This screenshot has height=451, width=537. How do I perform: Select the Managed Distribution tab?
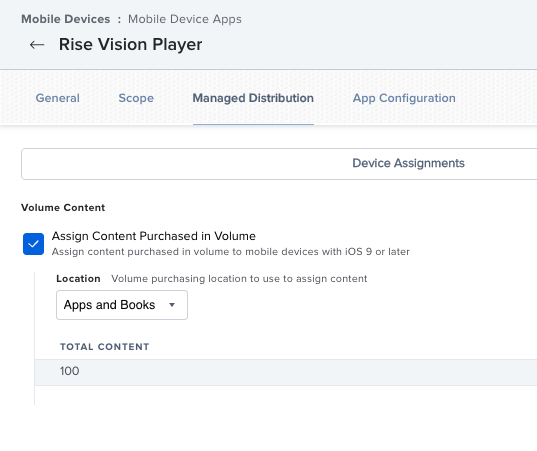[x=253, y=98]
